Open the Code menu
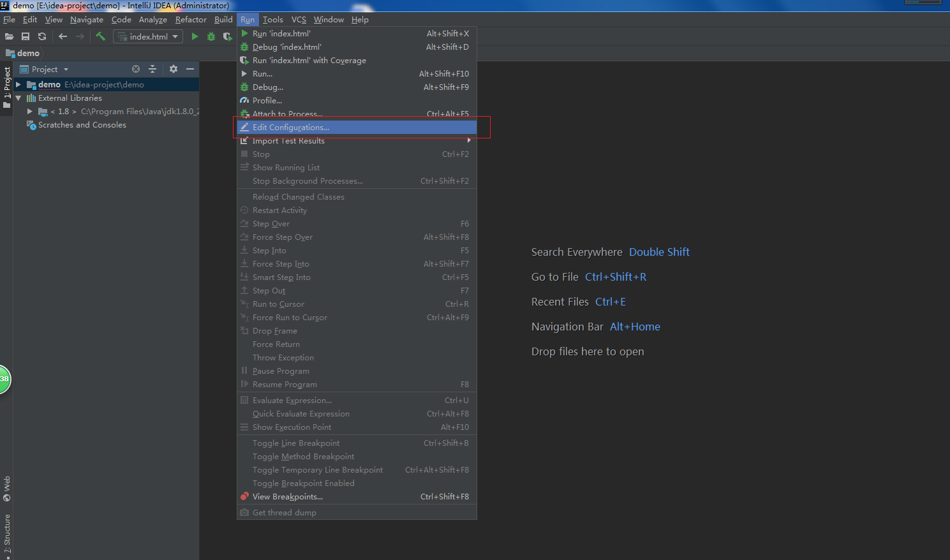 coord(121,19)
